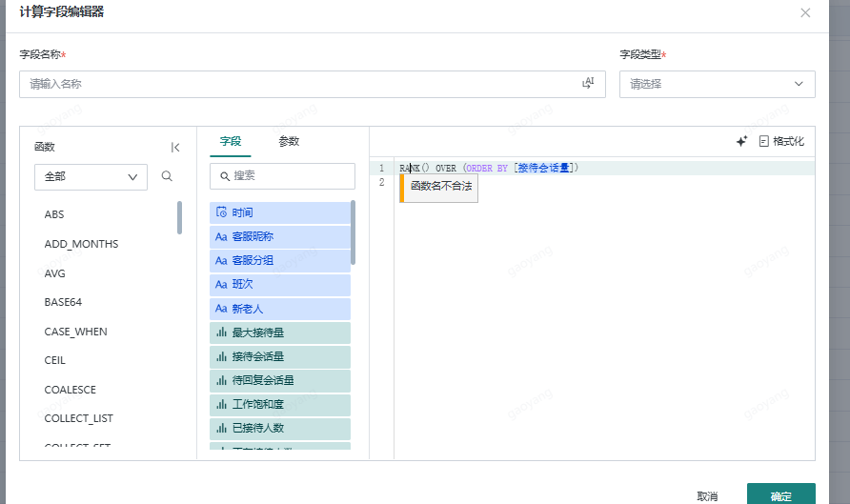
Task: Switch to the 参数 tab
Action: tap(289, 141)
